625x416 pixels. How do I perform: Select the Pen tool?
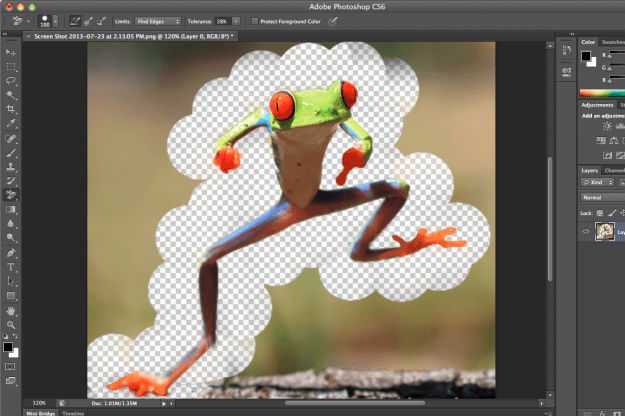click(11, 253)
